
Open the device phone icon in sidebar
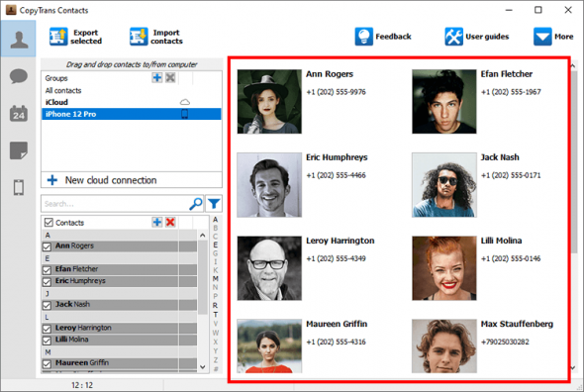pyautogui.click(x=19, y=187)
